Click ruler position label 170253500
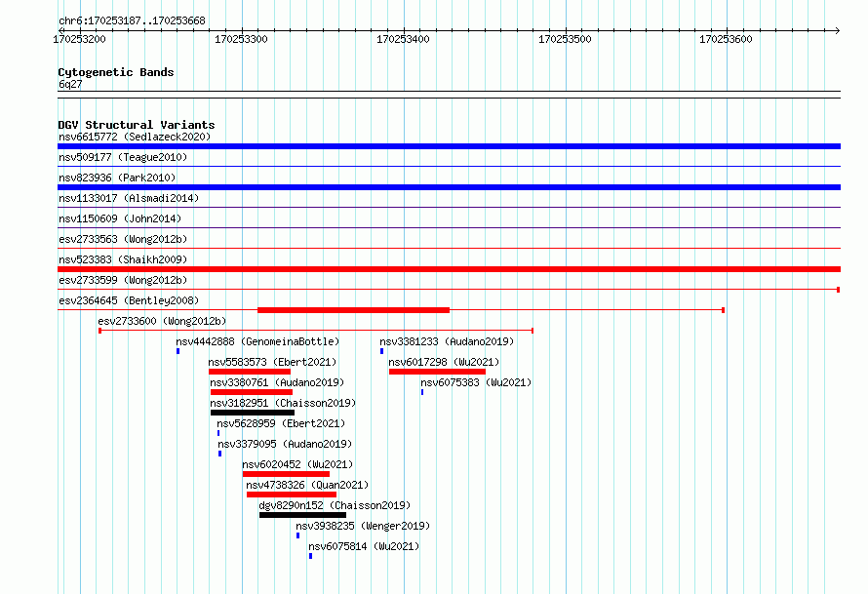Viewport: 868px width, 594px height. (x=565, y=39)
